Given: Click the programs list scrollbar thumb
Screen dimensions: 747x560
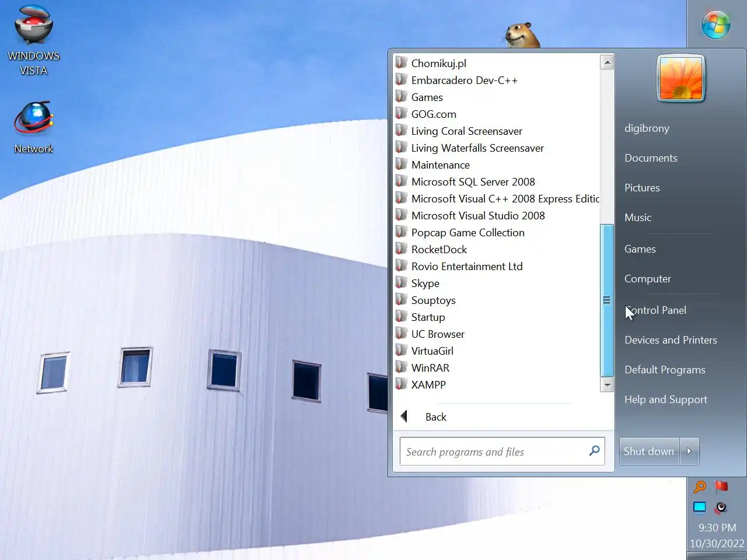Looking at the screenshot, I should click(x=607, y=300).
